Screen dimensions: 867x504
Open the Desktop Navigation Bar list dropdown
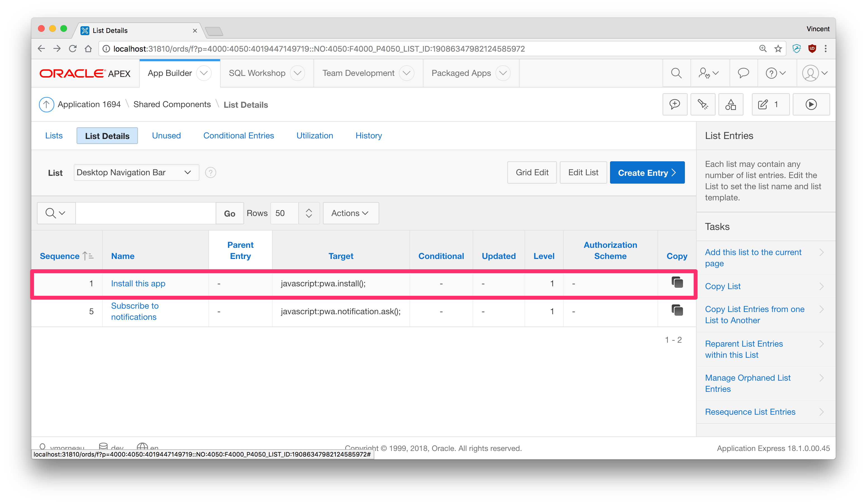pyautogui.click(x=136, y=172)
